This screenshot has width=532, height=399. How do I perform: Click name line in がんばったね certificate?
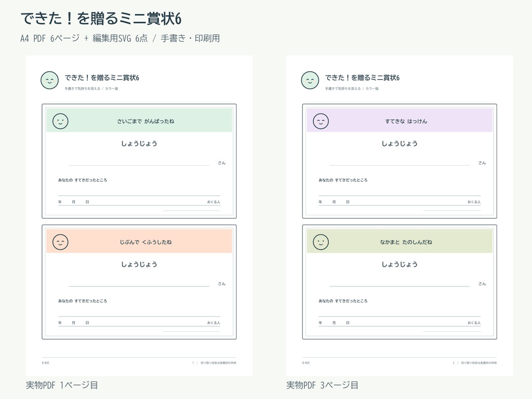point(139,165)
